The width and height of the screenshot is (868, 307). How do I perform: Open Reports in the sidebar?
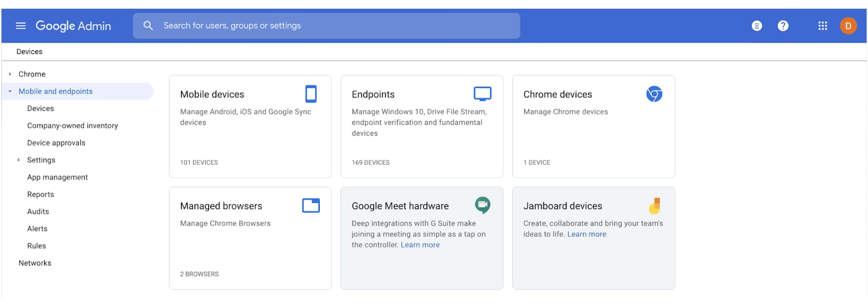point(41,195)
